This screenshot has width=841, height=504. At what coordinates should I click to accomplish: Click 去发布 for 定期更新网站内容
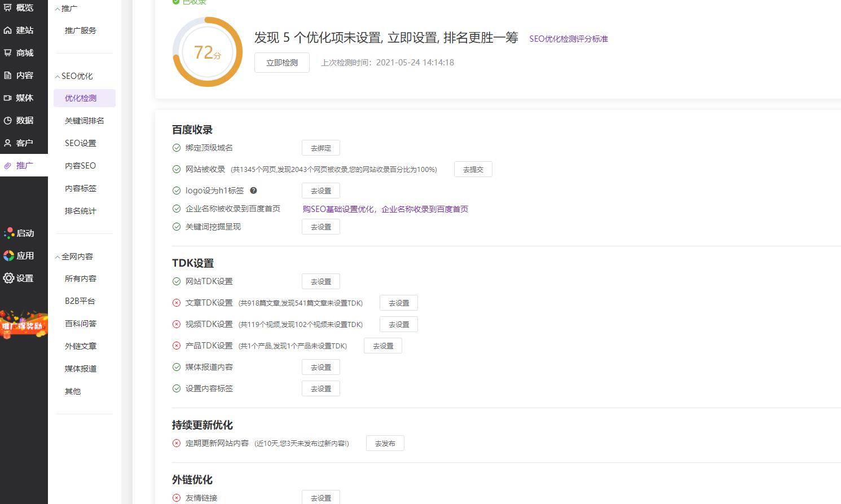tap(385, 443)
